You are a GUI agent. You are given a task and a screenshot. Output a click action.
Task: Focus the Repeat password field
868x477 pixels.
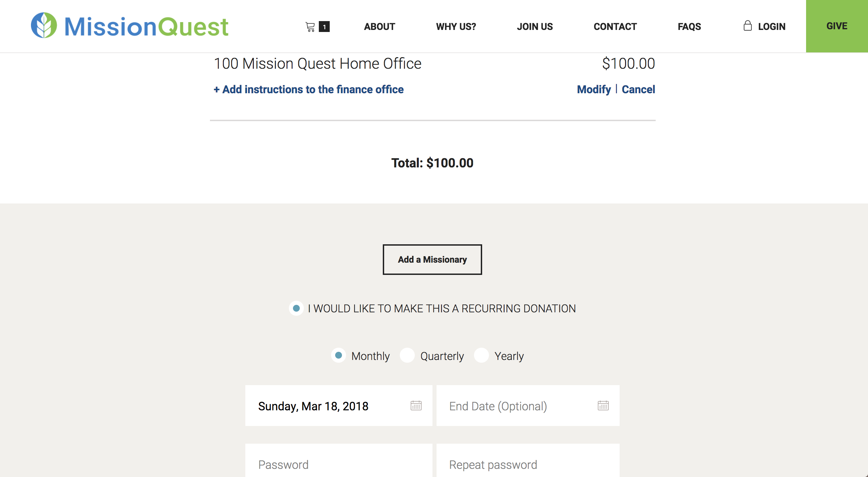tap(528, 464)
